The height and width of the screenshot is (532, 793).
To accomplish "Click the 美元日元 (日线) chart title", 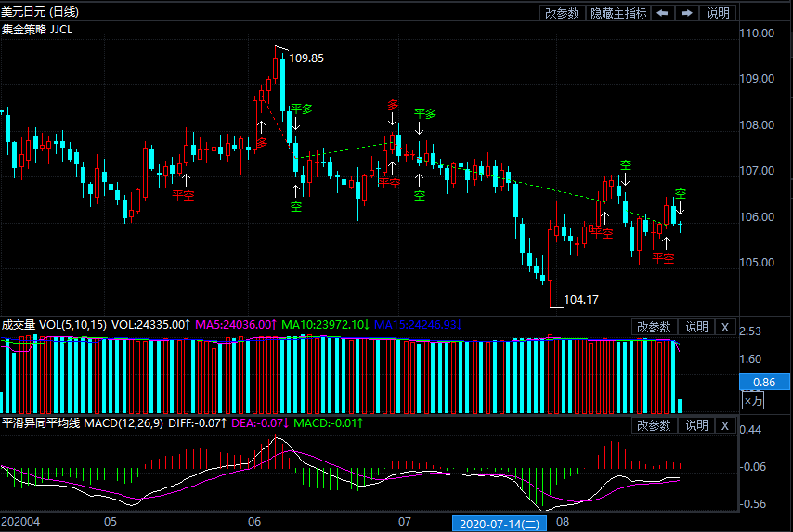I will pos(40,12).
